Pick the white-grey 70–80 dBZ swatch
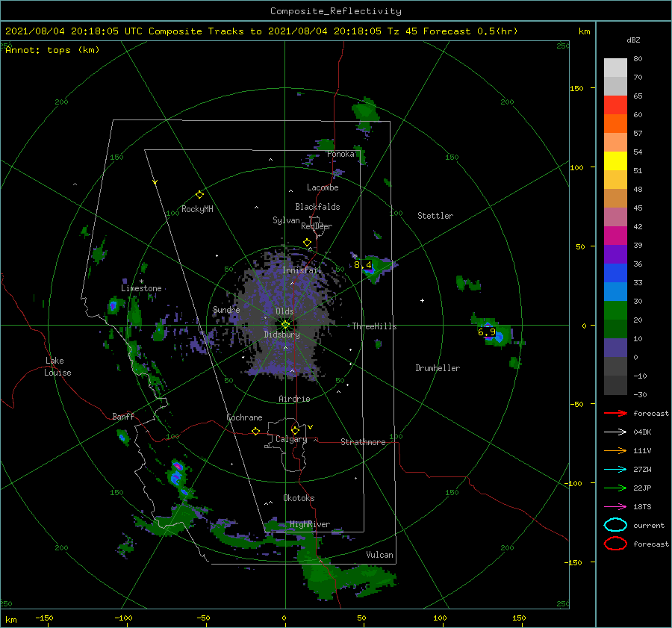 pos(615,68)
